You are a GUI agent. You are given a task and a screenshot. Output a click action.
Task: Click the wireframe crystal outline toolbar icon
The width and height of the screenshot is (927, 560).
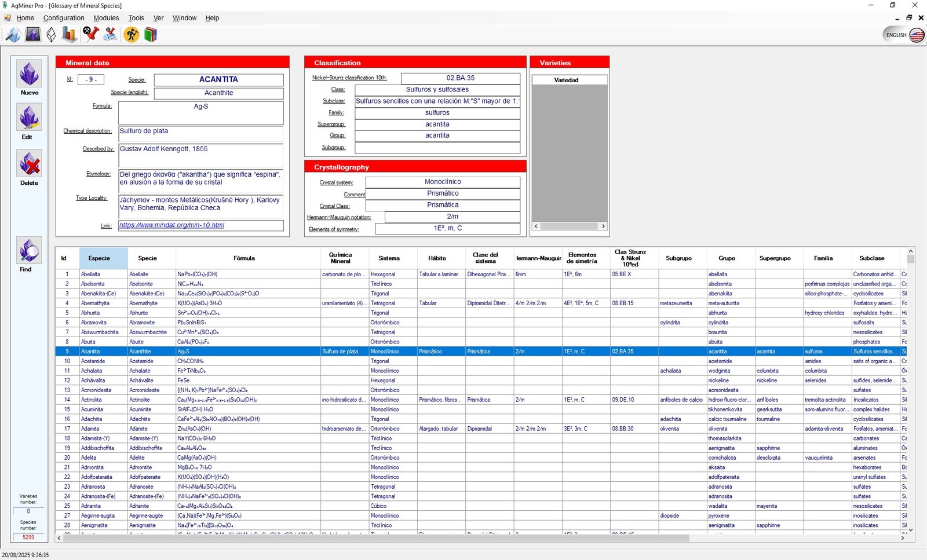point(52,35)
